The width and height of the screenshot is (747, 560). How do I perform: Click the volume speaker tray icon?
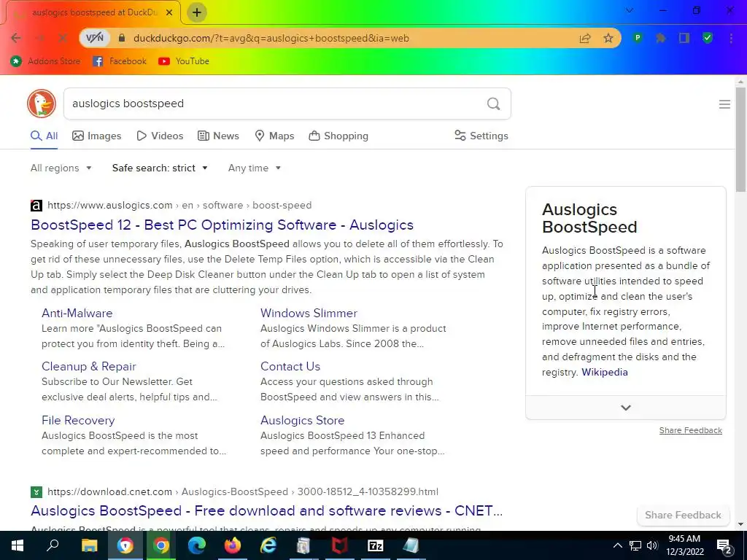point(652,545)
